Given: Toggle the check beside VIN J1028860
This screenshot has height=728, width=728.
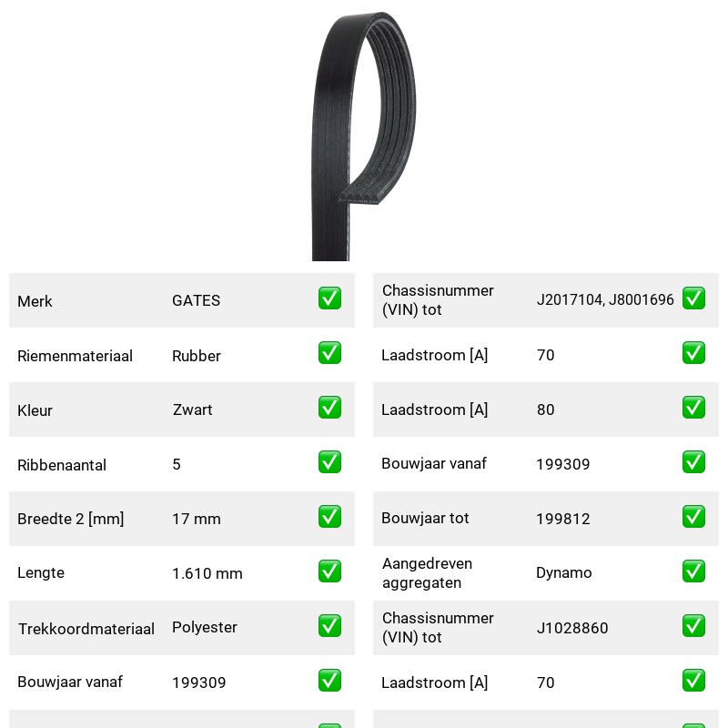Looking at the screenshot, I should tap(693, 626).
